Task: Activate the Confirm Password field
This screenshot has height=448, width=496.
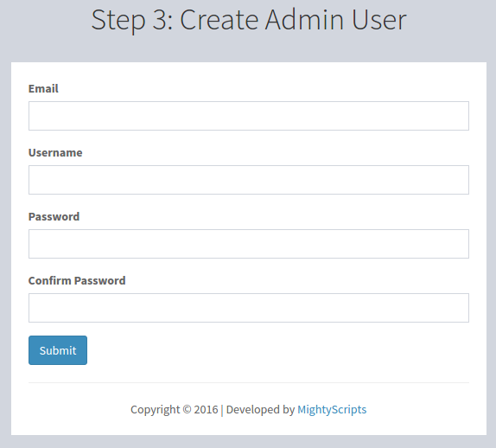Action: (249, 308)
